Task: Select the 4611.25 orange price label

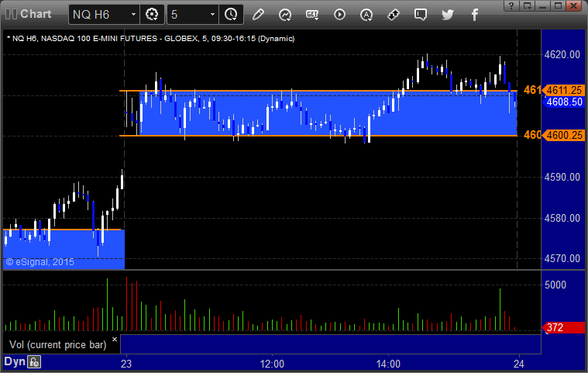Action: (x=564, y=90)
